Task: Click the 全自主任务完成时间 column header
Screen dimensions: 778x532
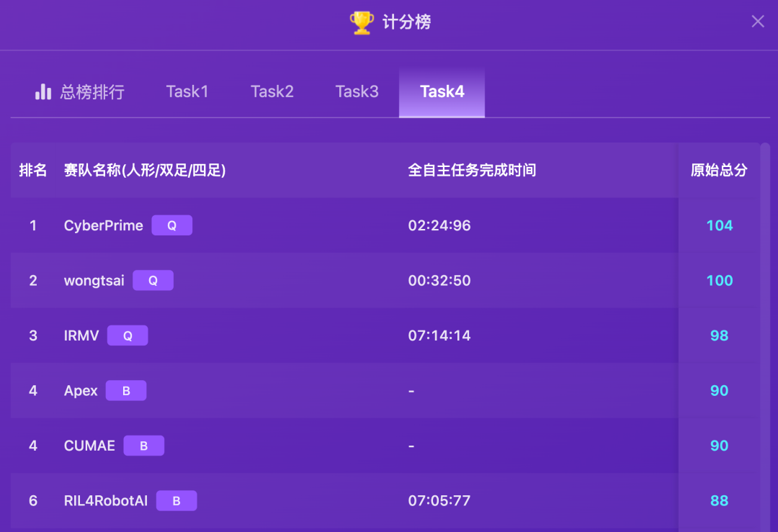Action: click(x=472, y=171)
